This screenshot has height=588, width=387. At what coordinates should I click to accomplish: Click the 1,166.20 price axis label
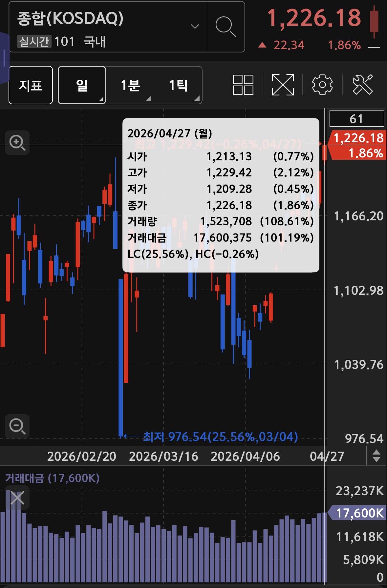pos(358,216)
